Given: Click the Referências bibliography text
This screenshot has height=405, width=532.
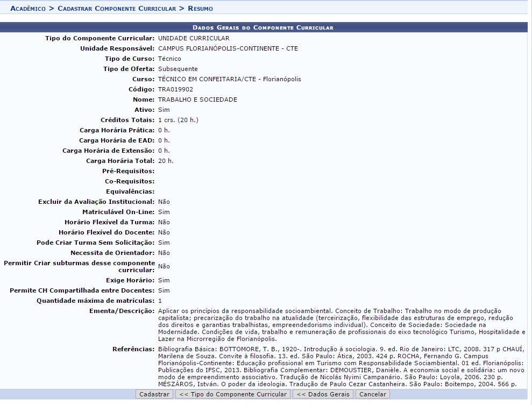Looking at the screenshot, I should (x=339, y=366).
